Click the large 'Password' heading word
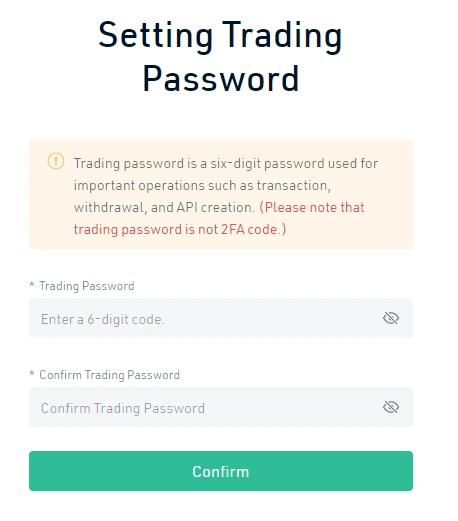458x521 pixels. pyautogui.click(x=221, y=79)
